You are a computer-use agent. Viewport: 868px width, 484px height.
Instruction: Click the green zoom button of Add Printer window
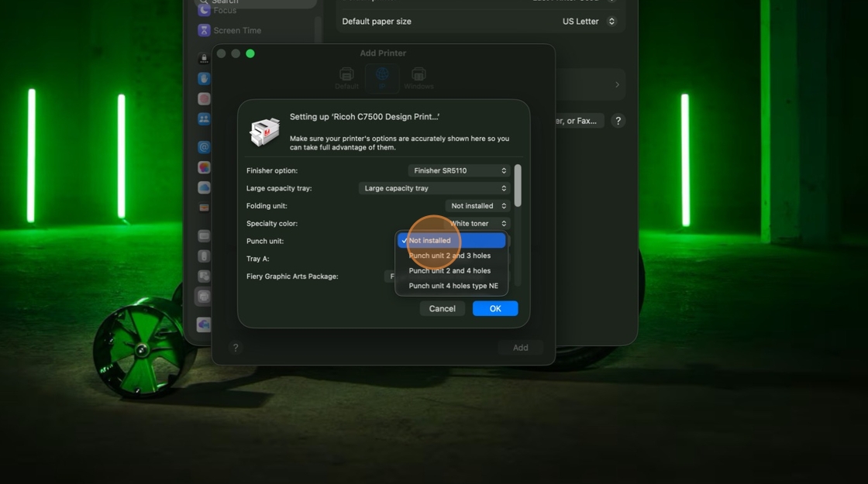click(250, 53)
